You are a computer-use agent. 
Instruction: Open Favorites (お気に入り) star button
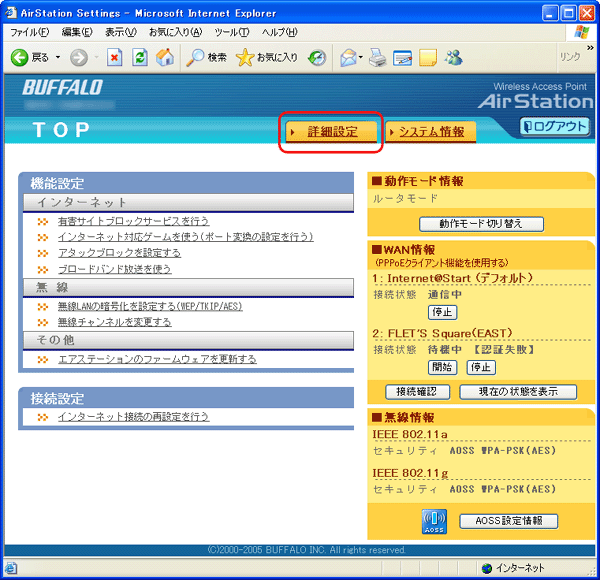pos(267,58)
